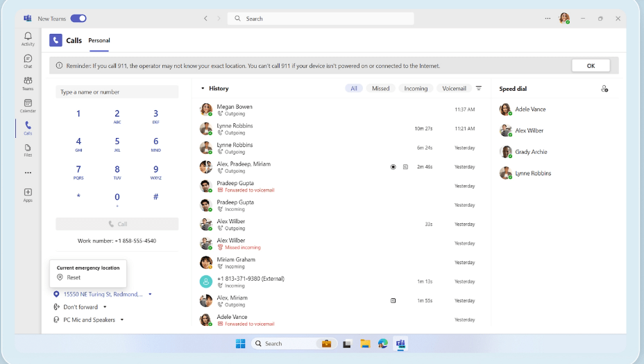The width and height of the screenshot is (644, 364).
Task: Select the Personal tab
Action: click(99, 40)
